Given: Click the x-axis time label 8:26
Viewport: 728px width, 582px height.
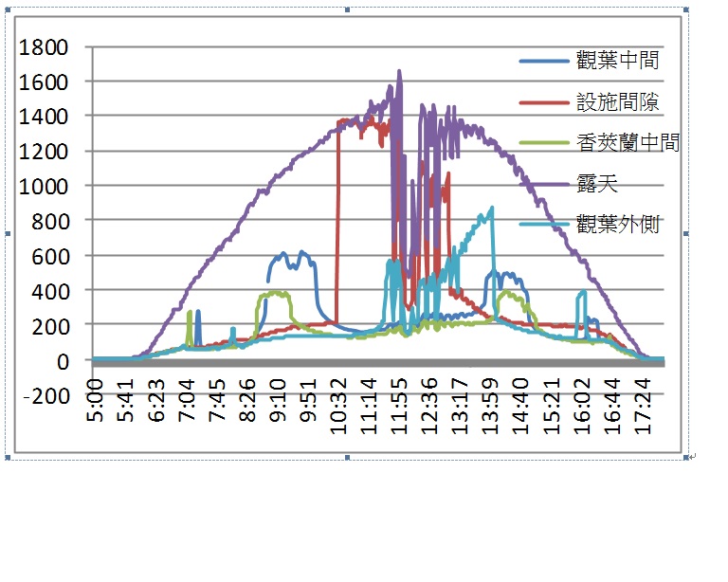Looking at the screenshot, I should 247,400.
